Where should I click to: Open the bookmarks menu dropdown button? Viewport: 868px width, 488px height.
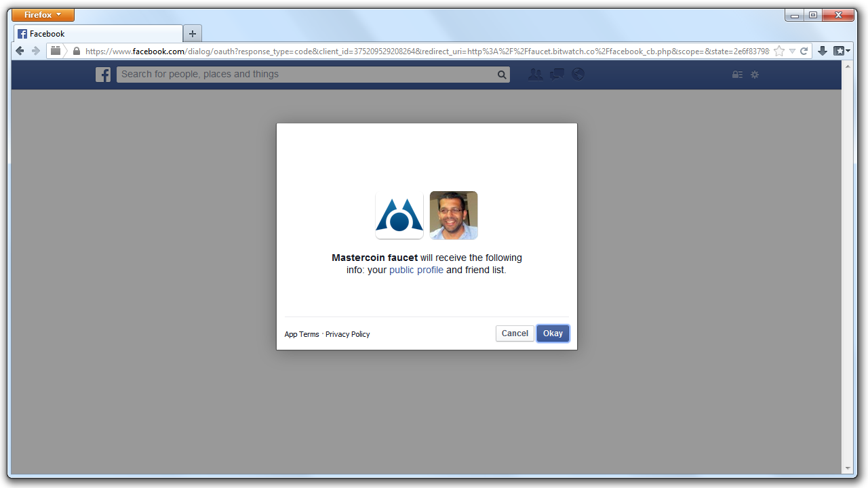[x=842, y=51]
